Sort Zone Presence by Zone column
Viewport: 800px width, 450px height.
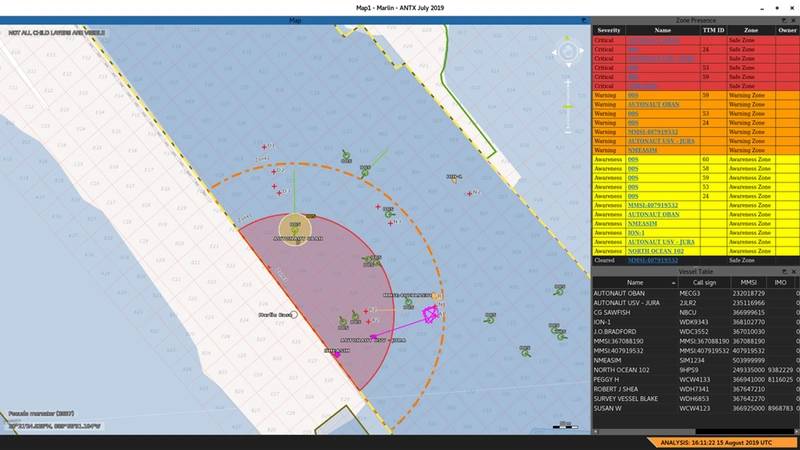751,30
